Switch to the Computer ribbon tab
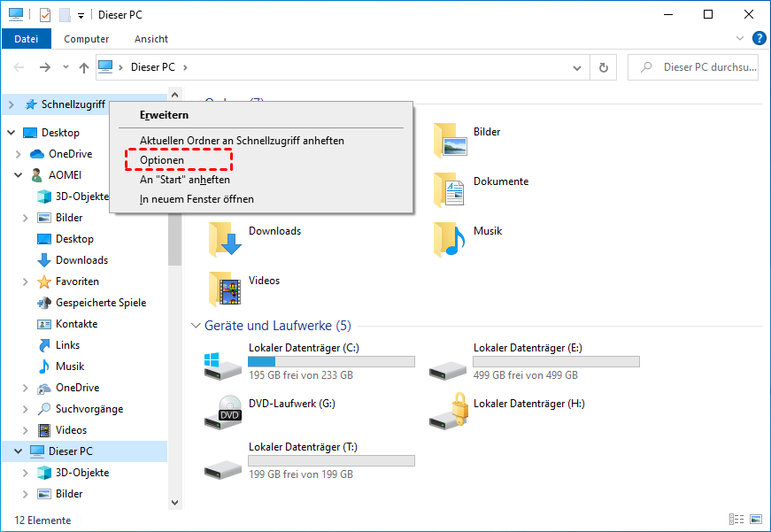The width and height of the screenshot is (771, 532). coord(86,39)
